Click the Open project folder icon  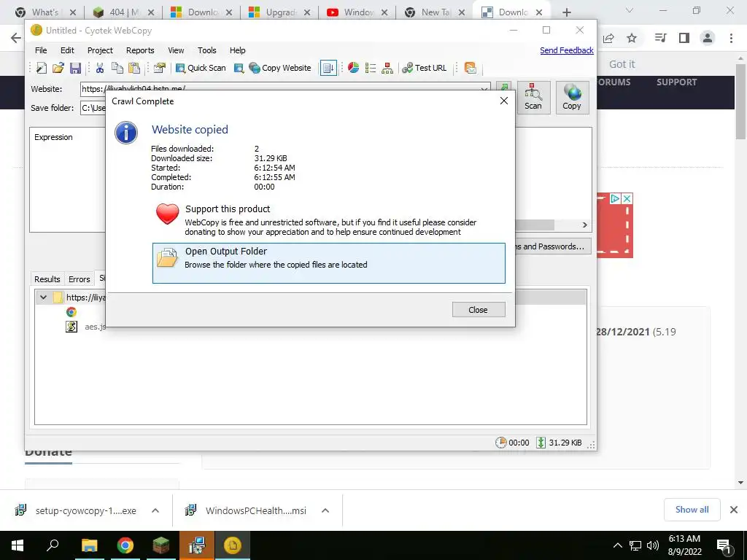(x=58, y=68)
